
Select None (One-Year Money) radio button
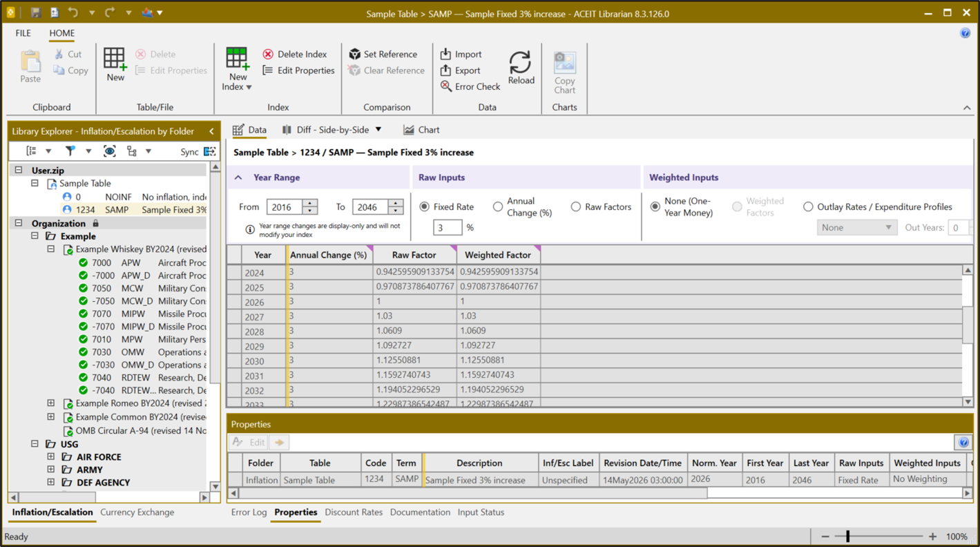tap(655, 207)
